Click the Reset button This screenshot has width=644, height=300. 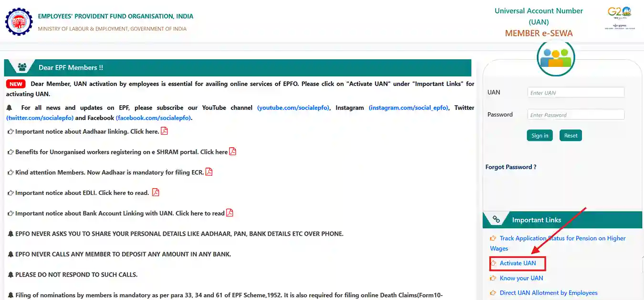[571, 136]
